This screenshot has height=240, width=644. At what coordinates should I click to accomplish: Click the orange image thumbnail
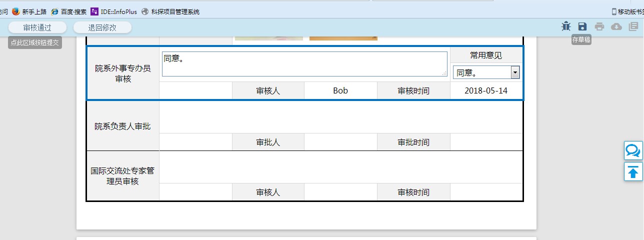(x=343, y=38)
